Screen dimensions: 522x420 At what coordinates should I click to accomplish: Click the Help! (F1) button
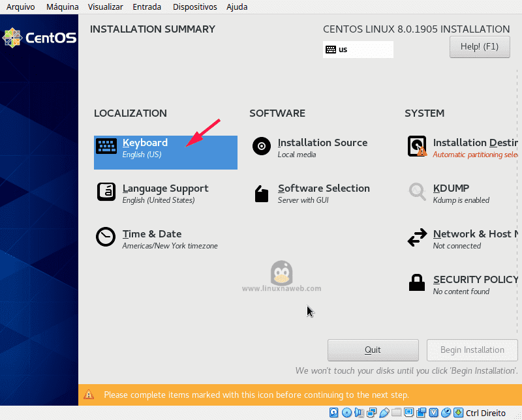point(480,47)
